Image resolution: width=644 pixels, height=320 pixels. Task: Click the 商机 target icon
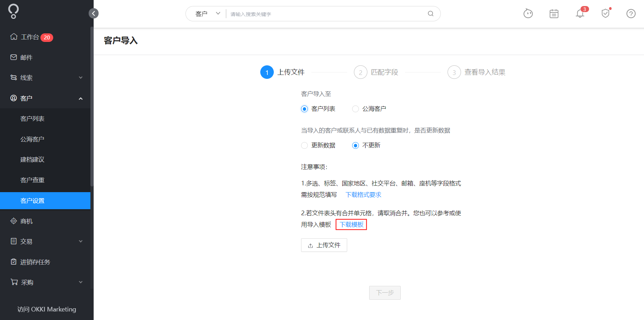(14, 221)
